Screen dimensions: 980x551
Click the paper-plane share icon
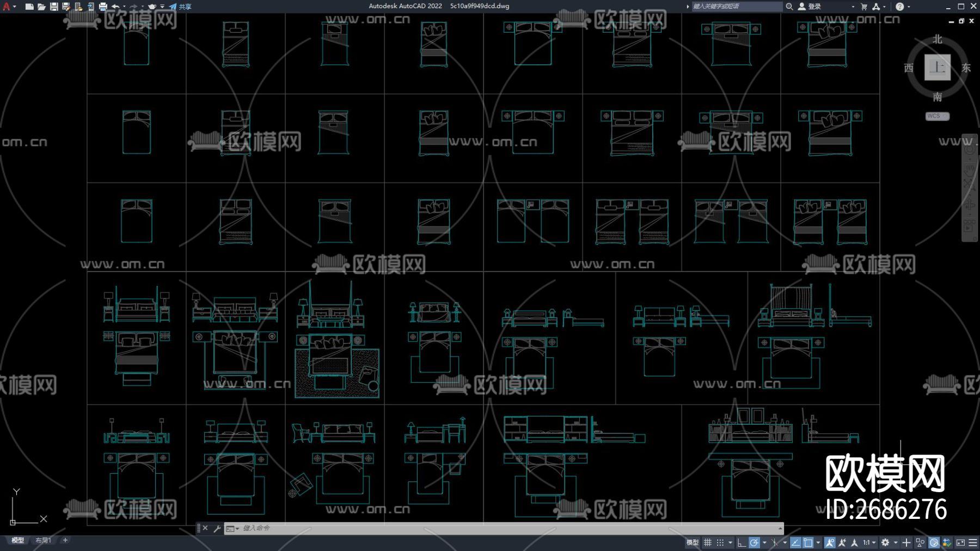[173, 7]
